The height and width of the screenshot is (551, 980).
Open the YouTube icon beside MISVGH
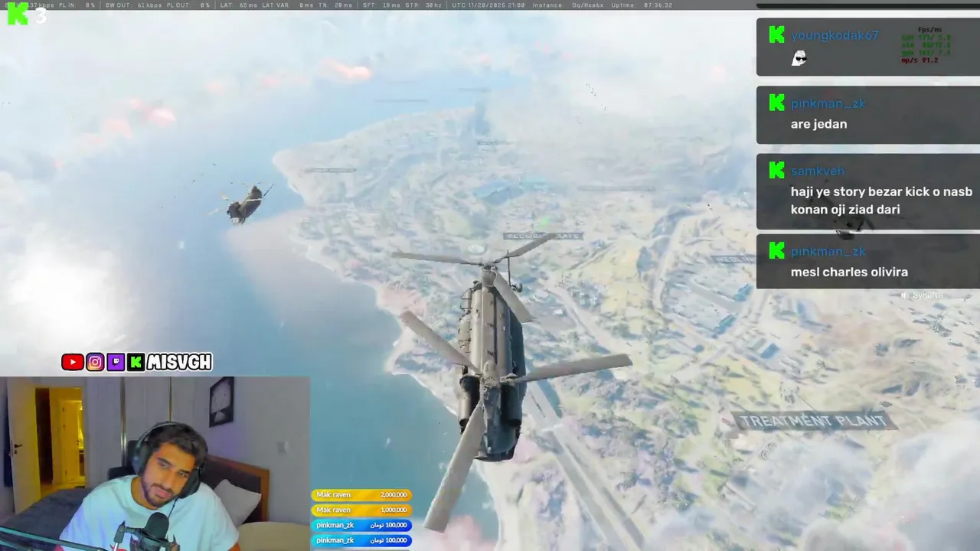[73, 362]
